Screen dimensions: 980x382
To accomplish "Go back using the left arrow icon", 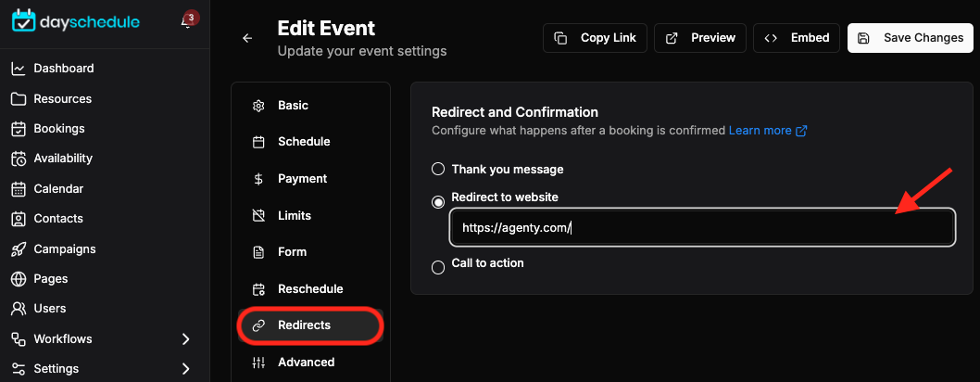I will tap(247, 38).
